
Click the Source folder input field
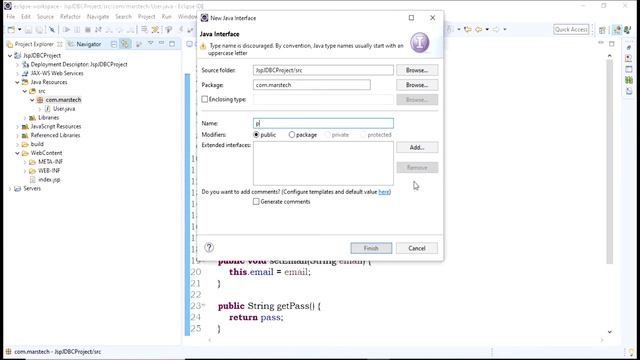coord(323,70)
